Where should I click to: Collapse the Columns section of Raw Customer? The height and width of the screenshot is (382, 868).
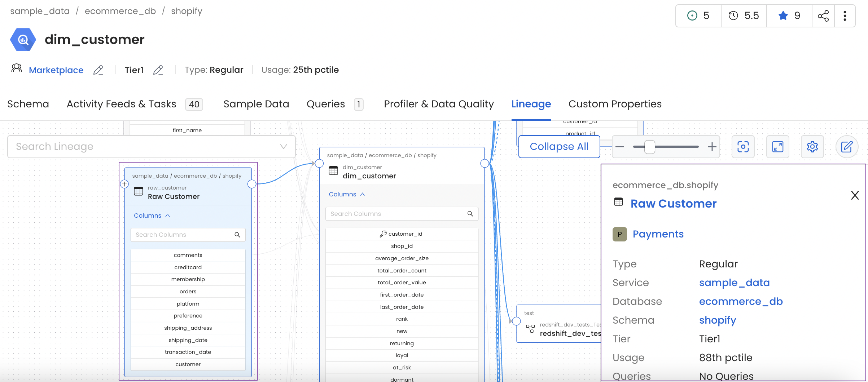pos(167,215)
